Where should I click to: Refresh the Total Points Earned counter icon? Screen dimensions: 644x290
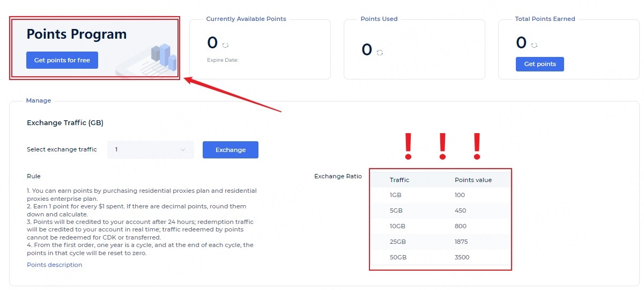click(535, 46)
